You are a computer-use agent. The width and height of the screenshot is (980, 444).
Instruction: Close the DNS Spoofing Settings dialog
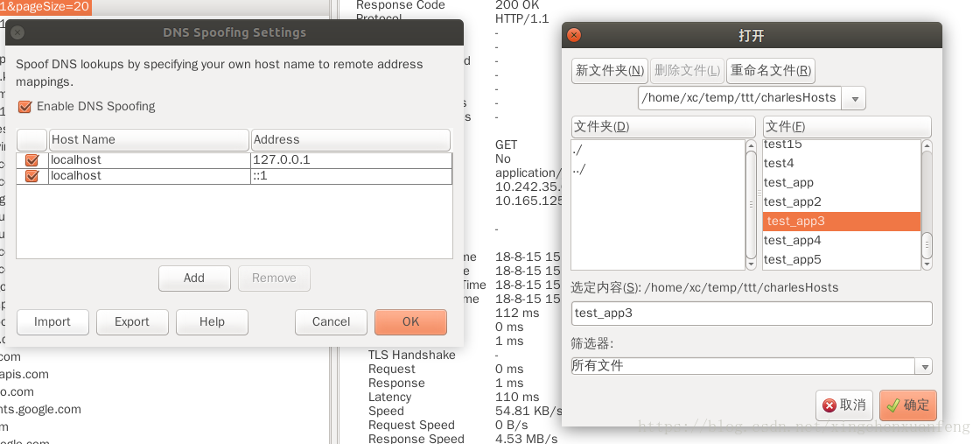point(17,32)
